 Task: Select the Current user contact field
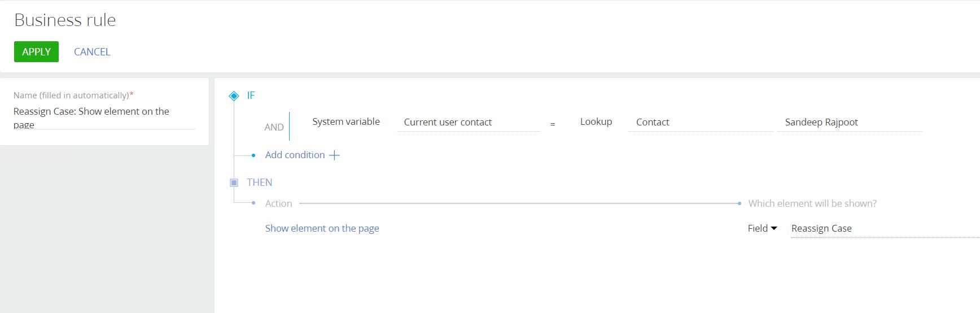point(469,122)
